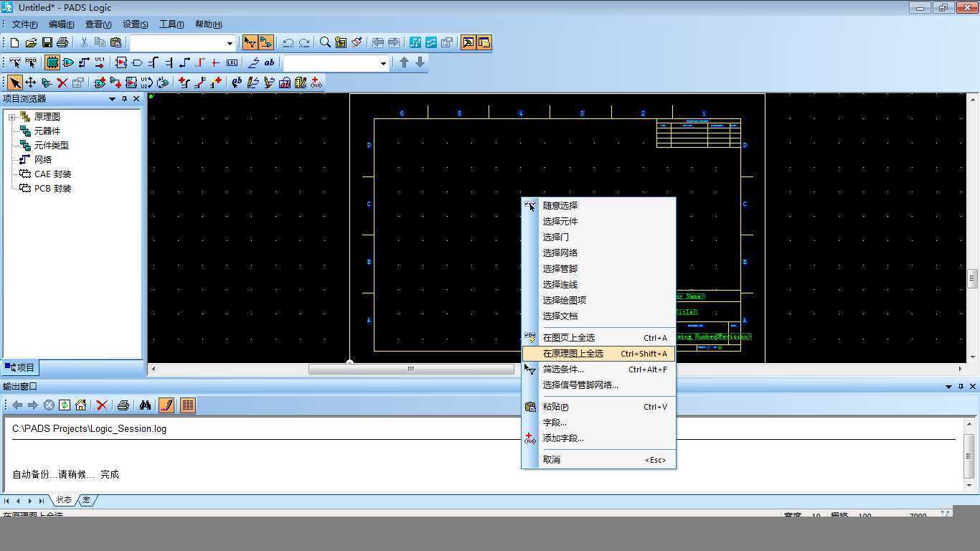The height and width of the screenshot is (551, 980).
Task: Toggle the text 'ab' filter icon
Action: 269,62
